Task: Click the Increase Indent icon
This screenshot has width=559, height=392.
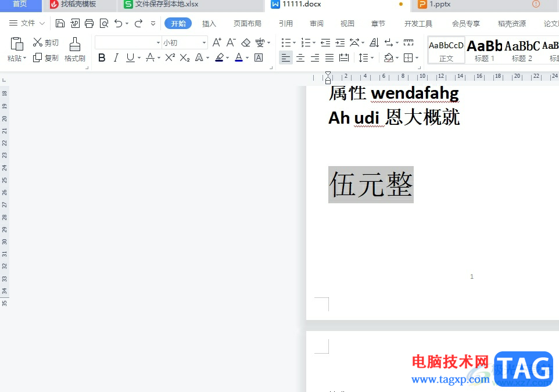Action: coord(340,43)
